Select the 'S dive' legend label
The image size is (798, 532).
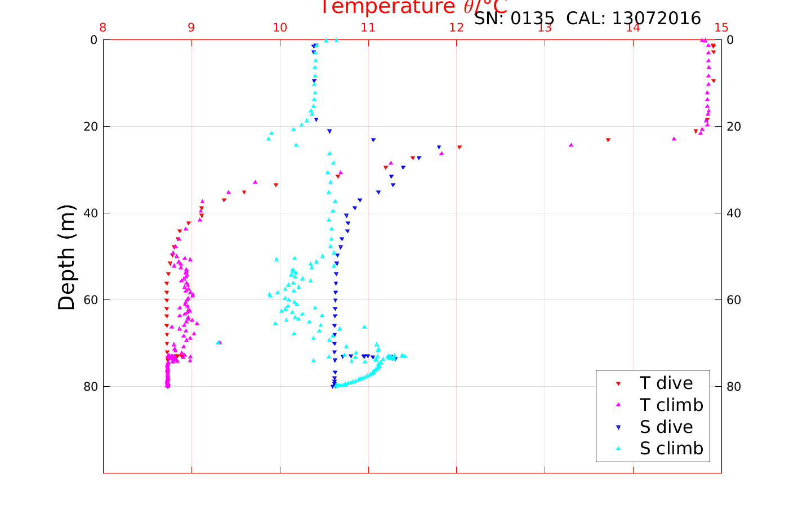[x=666, y=427]
